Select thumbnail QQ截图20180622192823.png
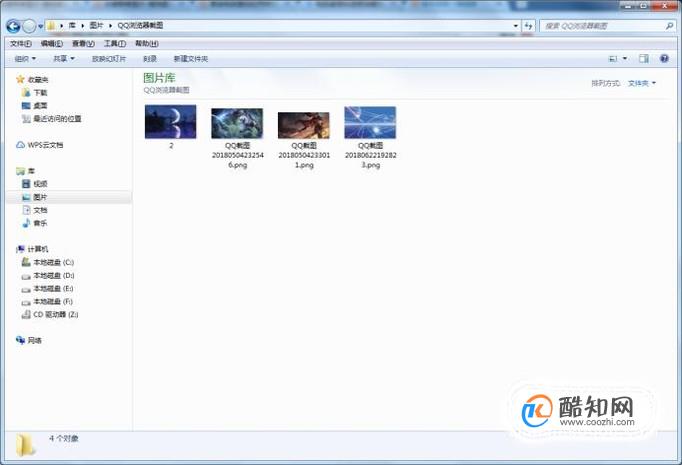 click(x=370, y=123)
